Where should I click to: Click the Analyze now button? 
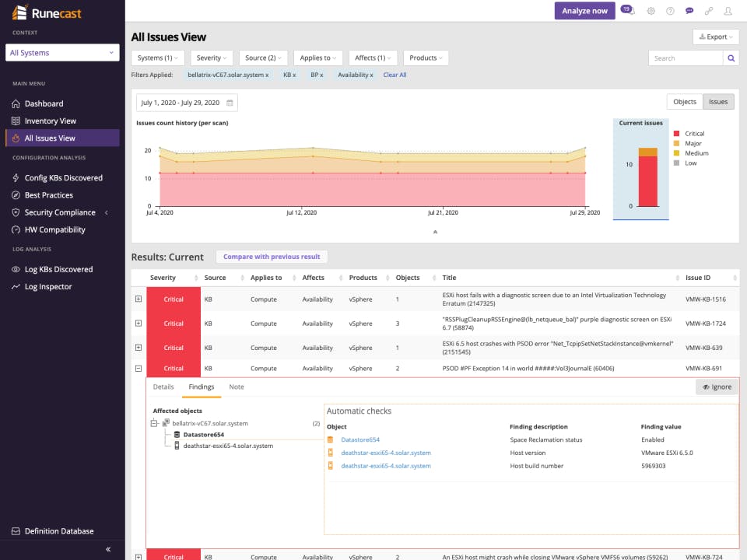point(584,11)
